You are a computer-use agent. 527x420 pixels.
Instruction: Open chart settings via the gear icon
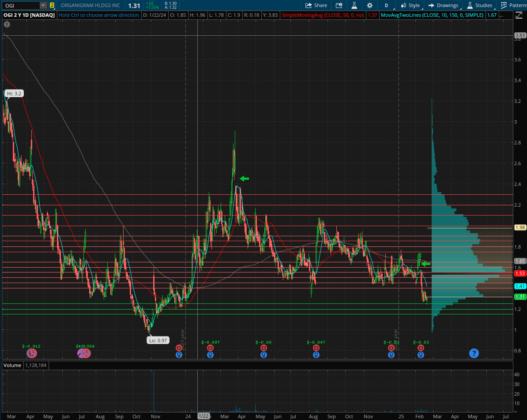[370, 5]
